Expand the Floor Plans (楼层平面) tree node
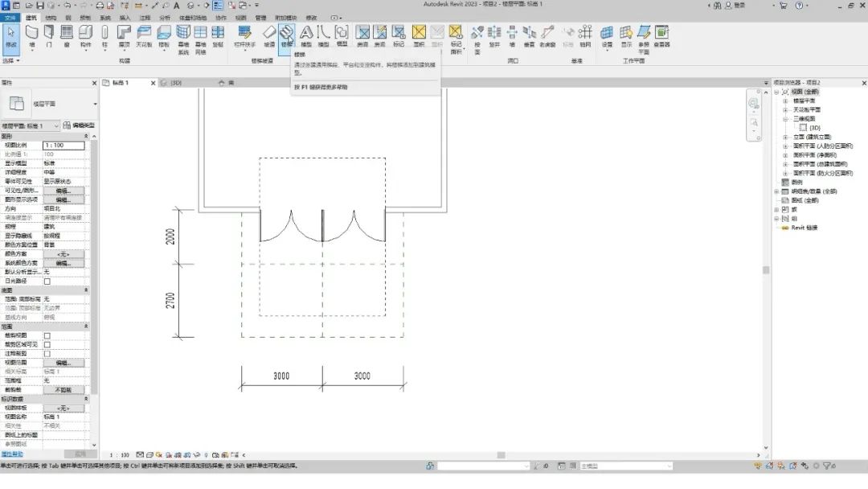 [x=785, y=101]
